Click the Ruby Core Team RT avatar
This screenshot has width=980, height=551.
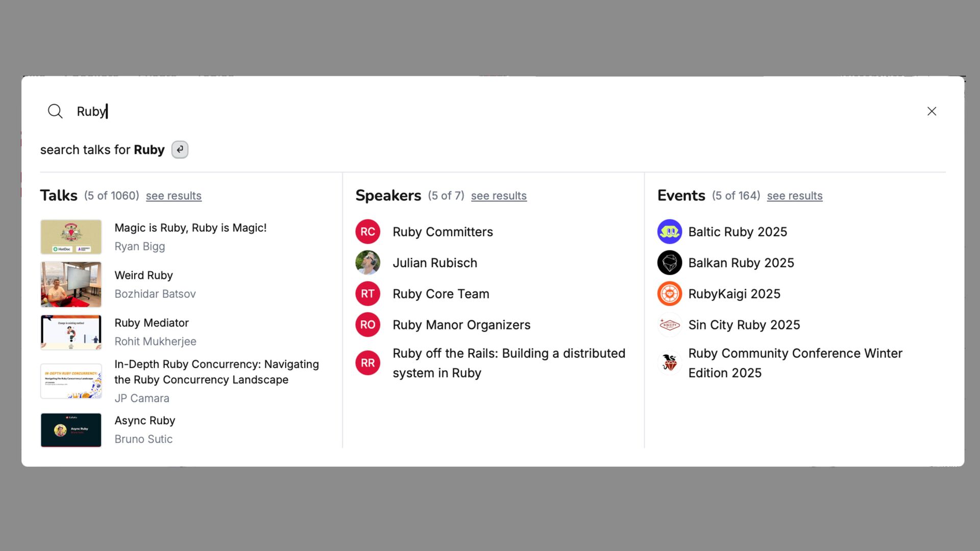367,294
